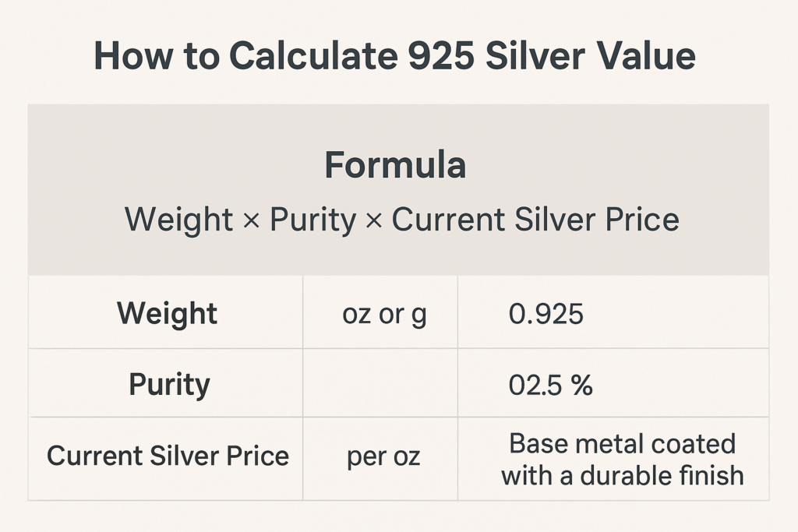Click the "Current Silver Price" row label
This screenshot has height=532, width=798.
point(168,456)
